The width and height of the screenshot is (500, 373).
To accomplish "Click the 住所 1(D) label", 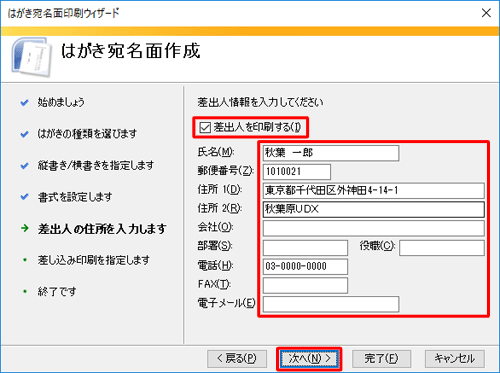I will 220,190.
